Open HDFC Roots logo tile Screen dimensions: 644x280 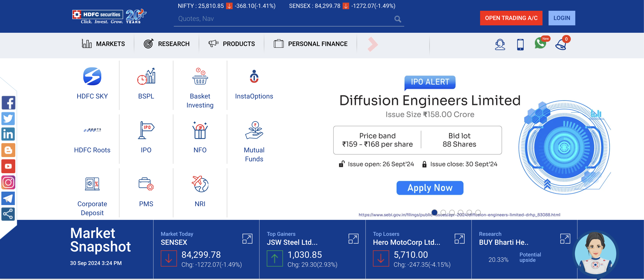coord(92,130)
